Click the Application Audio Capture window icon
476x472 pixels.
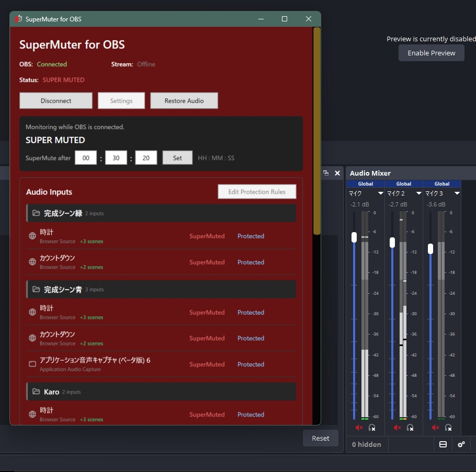(32, 364)
